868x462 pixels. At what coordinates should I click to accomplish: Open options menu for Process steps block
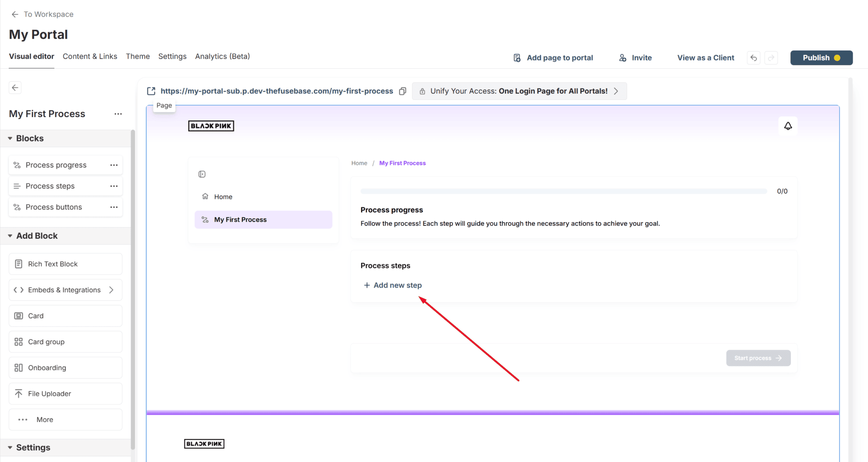(114, 186)
